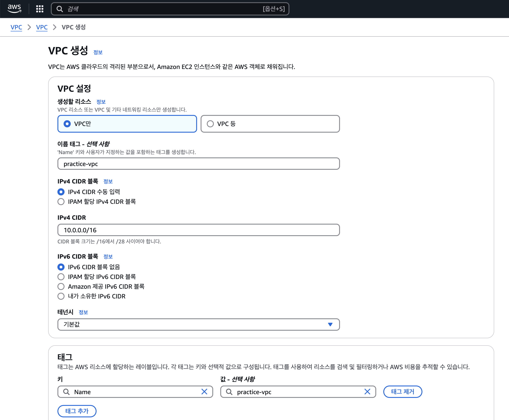Click the '태그 제거' button

tap(403, 392)
